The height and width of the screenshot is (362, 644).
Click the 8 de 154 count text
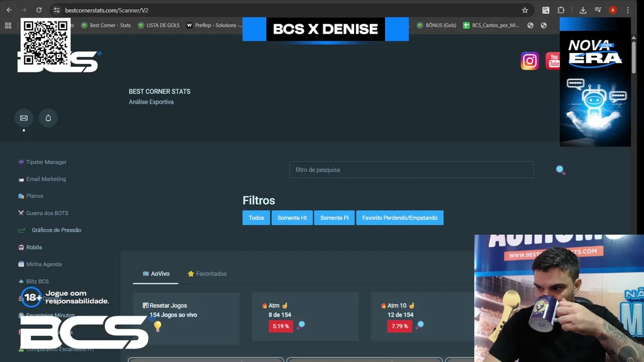[x=280, y=315]
